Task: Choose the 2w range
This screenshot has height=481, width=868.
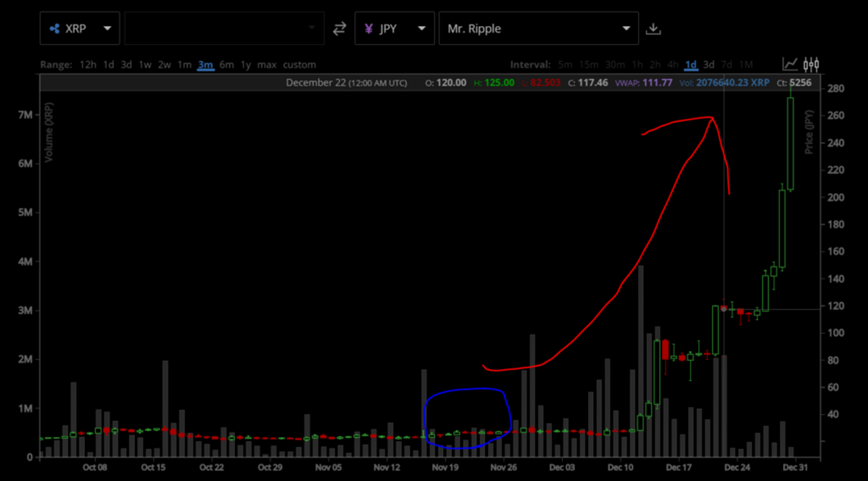Action: click(x=165, y=65)
